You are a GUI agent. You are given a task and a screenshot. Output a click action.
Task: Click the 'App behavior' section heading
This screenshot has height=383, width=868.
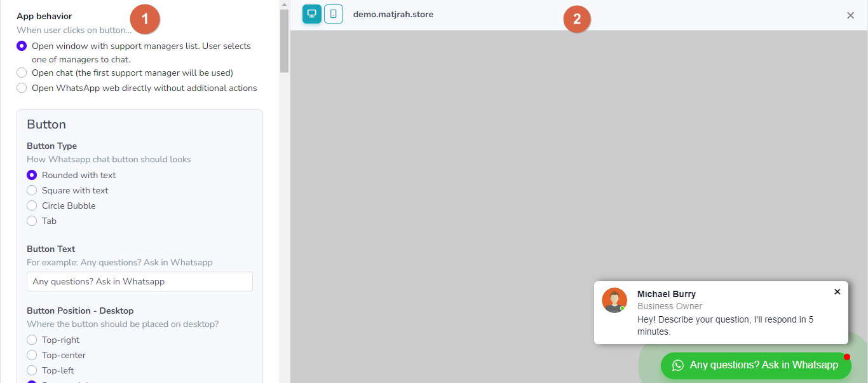pos(44,16)
